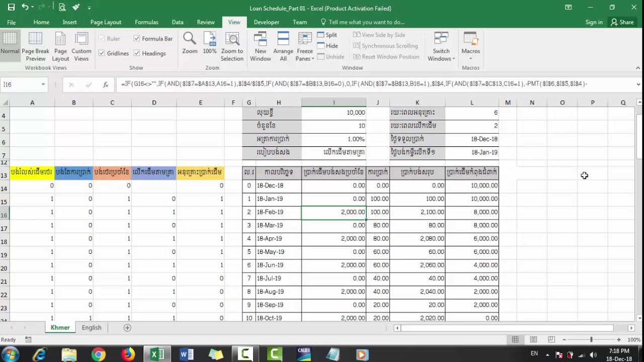Select the 18-Feb-19 date cell

[x=278, y=212]
